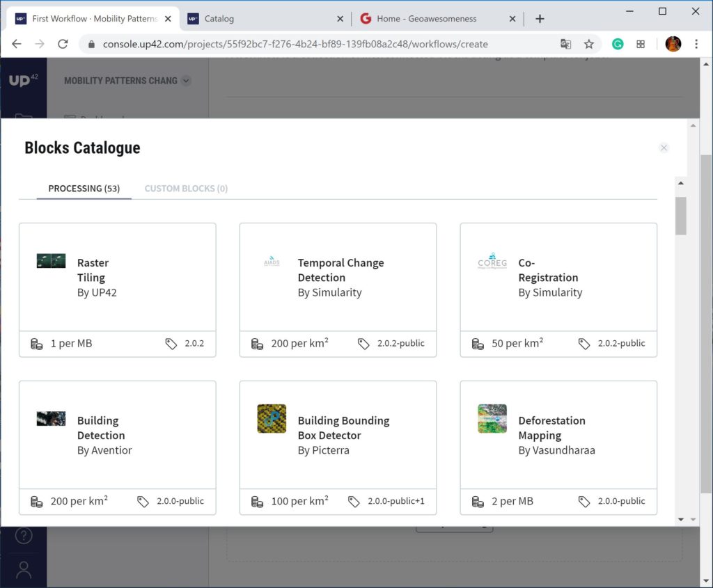Select the Raster Tiling block thumbnail

pyautogui.click(x=51, y=261)
